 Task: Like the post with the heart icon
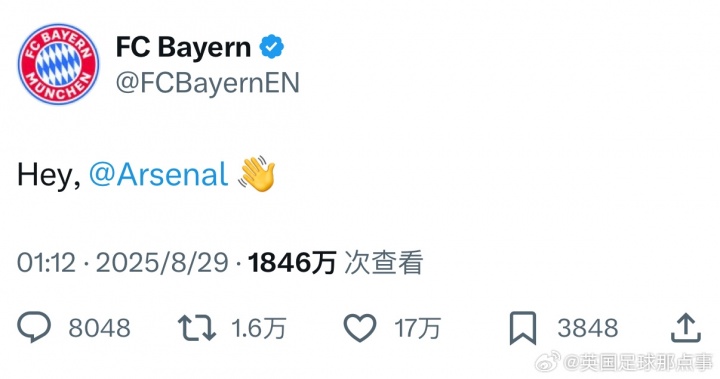[360, 328]
